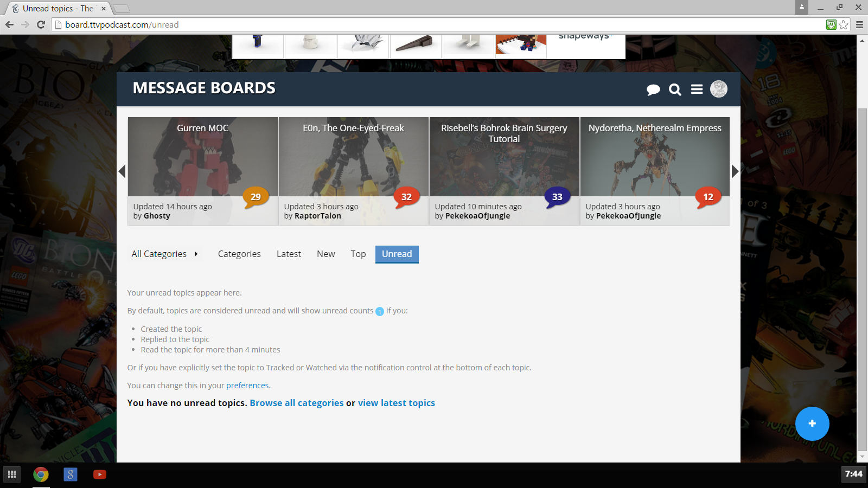
Task: Select the Unread tab
Action: (x=397, y=254)
